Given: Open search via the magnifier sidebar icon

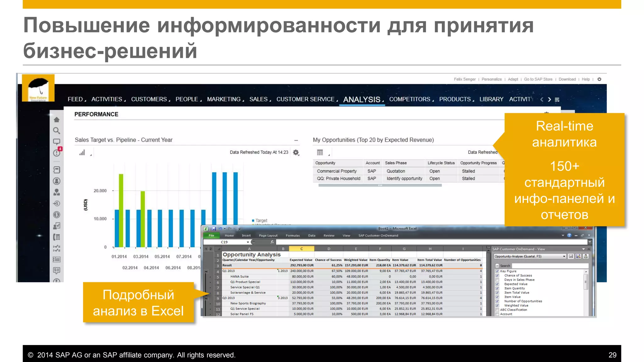Looking at the screenshot, I should coord(57,130).
